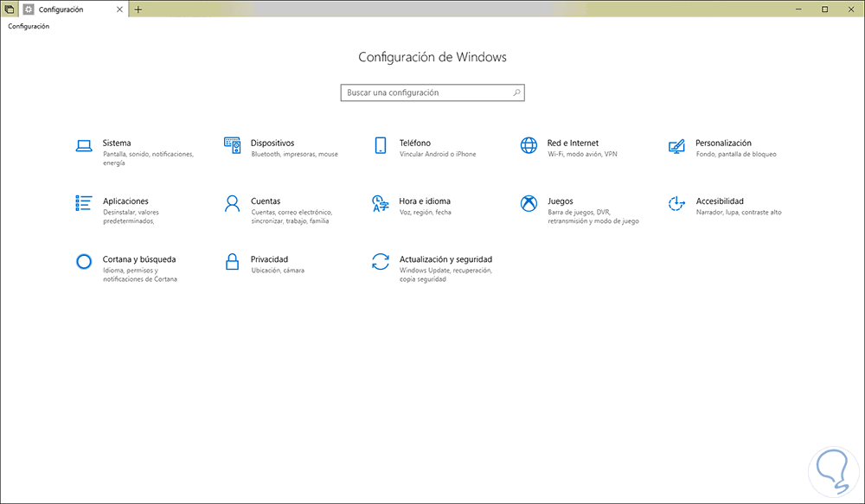Click the Dispositivos keyboard icon
The height and width of the screenshot is (504, 865).
coord(232,145)
